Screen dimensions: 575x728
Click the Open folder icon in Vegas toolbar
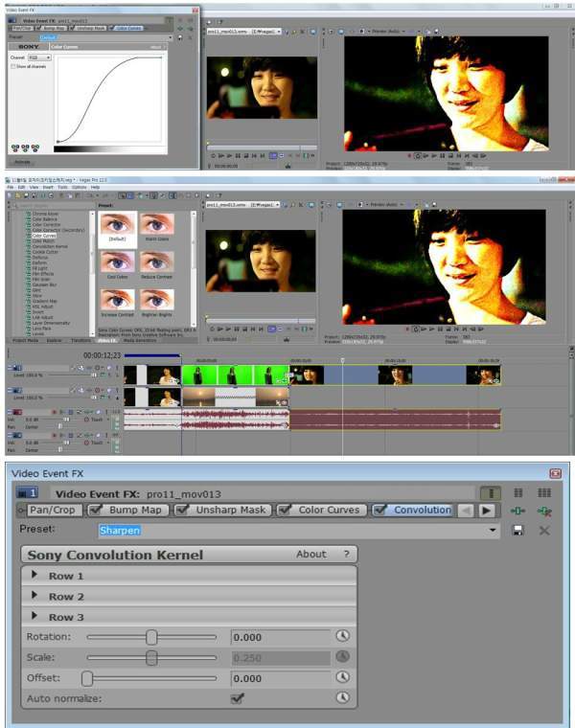(17, 196)
